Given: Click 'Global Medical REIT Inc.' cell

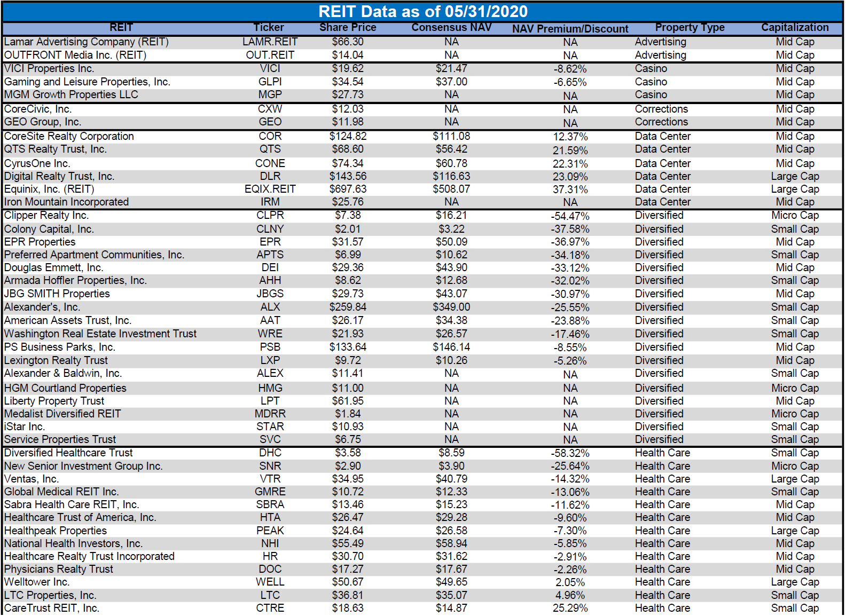Looking at the screenshot, I should (x=61, y=492).
